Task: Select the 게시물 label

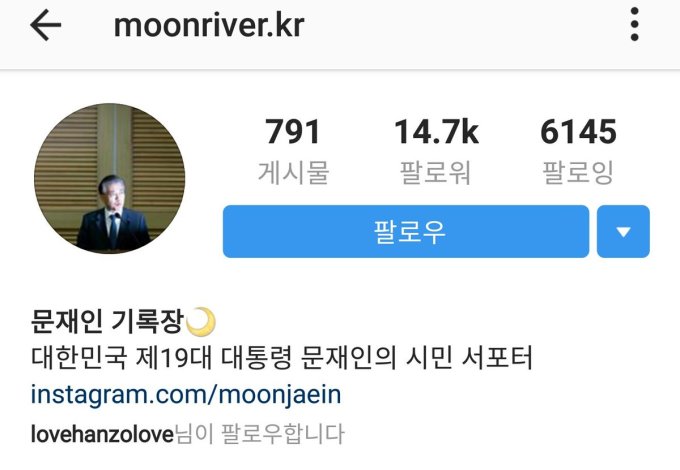Action: [x=293, y=172]
